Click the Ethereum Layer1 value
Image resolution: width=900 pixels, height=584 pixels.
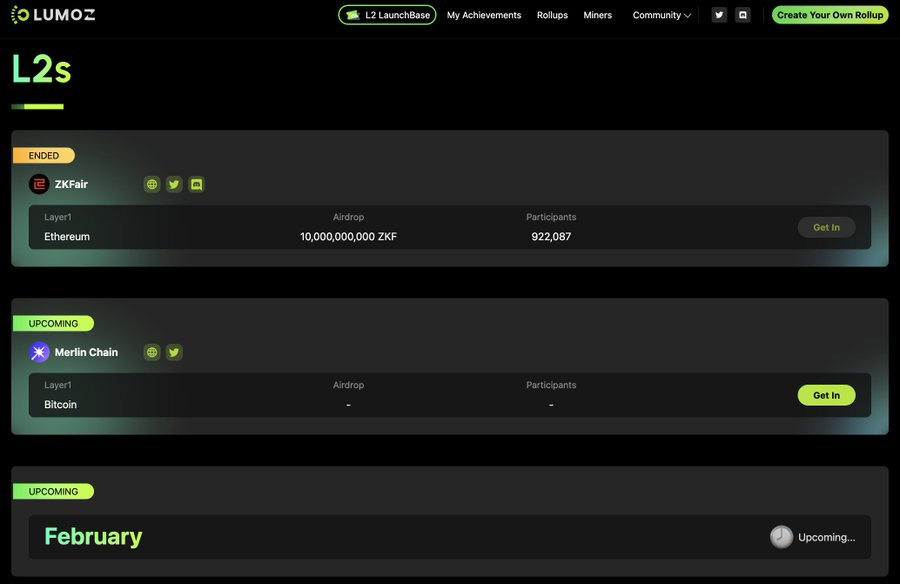tap(67, 237)
